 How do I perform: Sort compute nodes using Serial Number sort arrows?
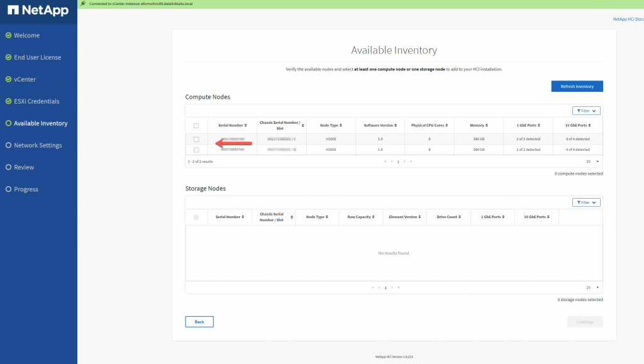click(246, 125)
